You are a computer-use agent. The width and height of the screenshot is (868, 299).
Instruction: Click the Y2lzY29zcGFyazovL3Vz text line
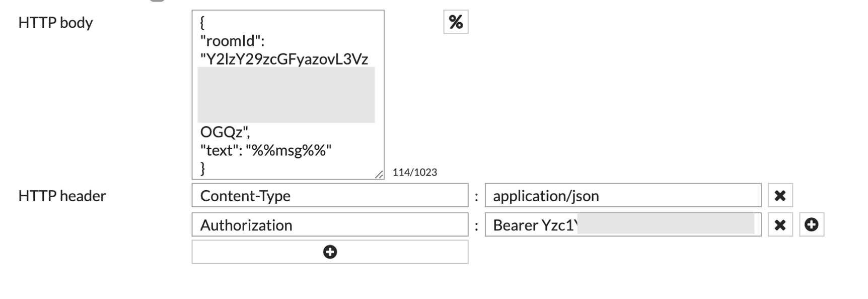pyautogui.click(x=284, y=59)
